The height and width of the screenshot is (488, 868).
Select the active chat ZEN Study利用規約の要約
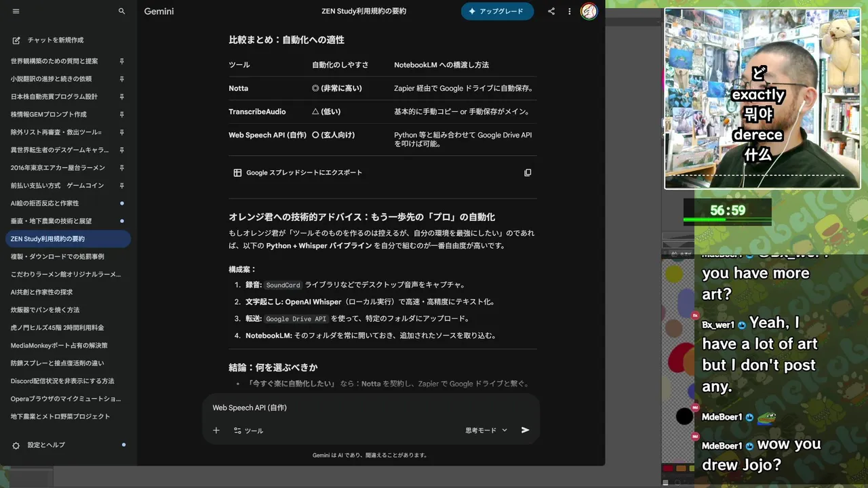tap(68, 239)
